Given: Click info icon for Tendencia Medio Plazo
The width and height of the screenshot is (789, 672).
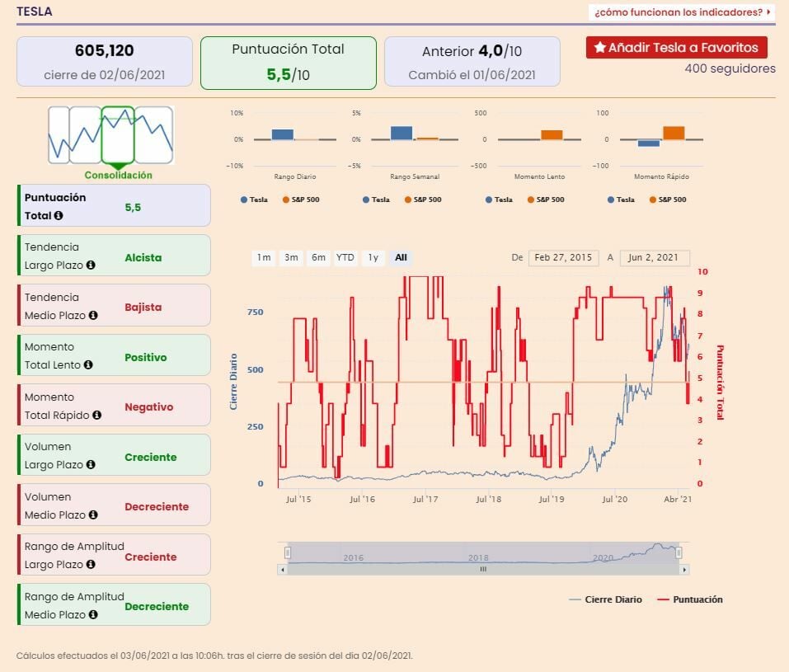Looking at the screenshot, I should pyautogui.click(x=93, y=316).
